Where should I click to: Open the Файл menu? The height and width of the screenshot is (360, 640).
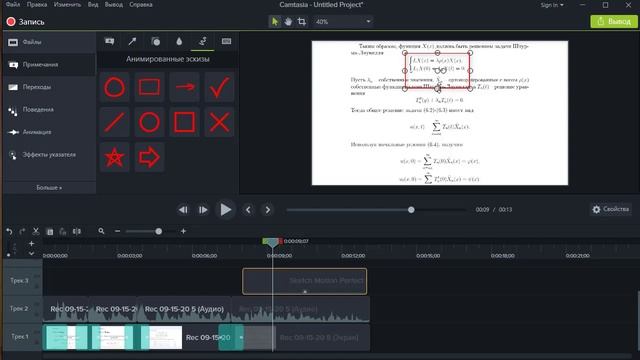[x=13, y=5]
